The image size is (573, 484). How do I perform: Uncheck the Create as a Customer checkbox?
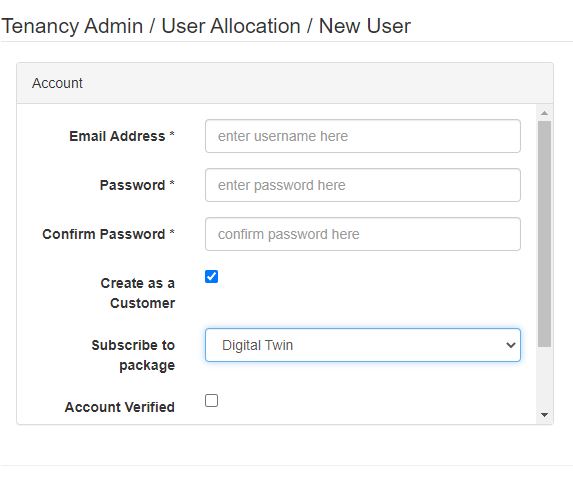(x=212, y=276)
